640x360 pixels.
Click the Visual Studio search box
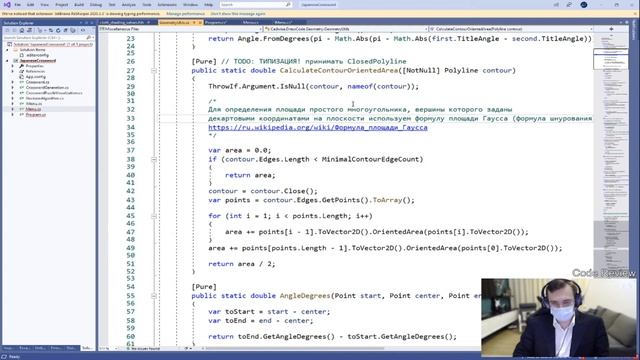(256, 4)
